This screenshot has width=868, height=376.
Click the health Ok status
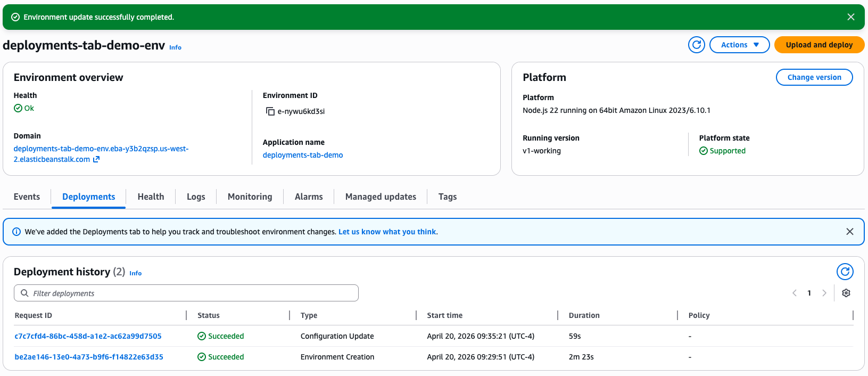click(x=24, y=108)
